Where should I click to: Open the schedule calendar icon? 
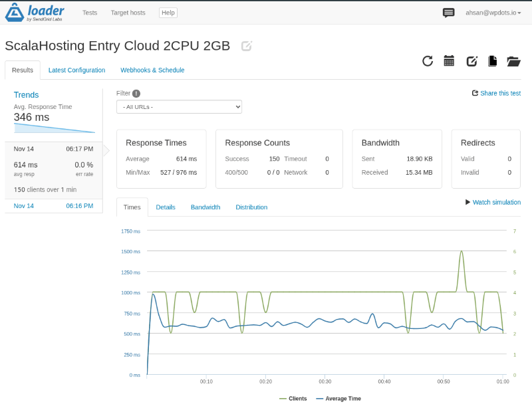pyautogui.click(x=449, y=60)
